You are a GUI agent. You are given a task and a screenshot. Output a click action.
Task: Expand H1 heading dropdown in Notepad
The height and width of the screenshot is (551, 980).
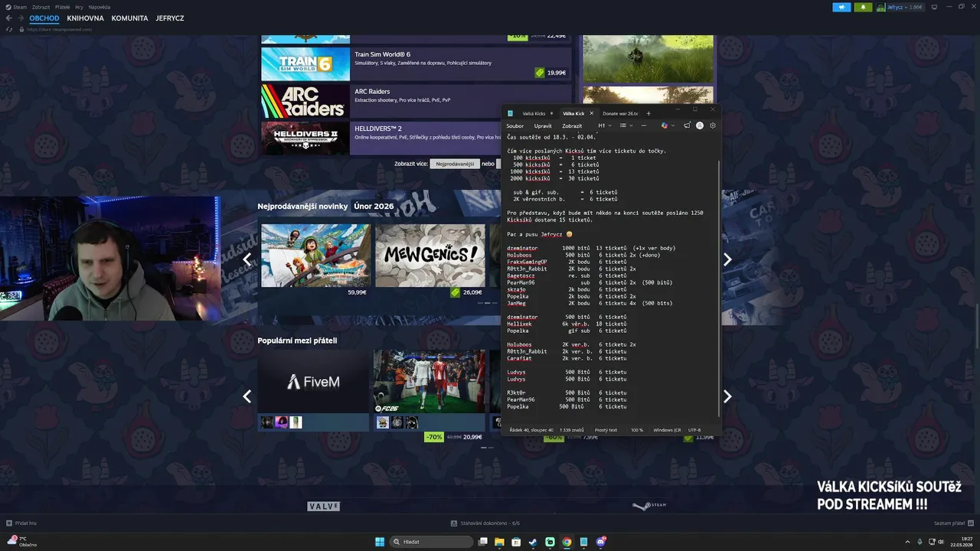point(605,126)
